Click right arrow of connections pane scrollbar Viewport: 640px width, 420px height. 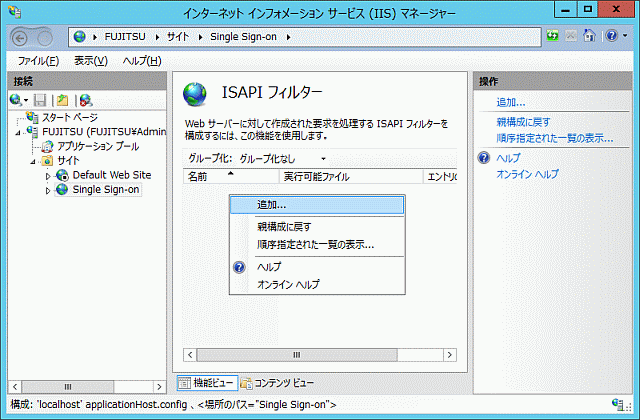[x=159, y=387]
